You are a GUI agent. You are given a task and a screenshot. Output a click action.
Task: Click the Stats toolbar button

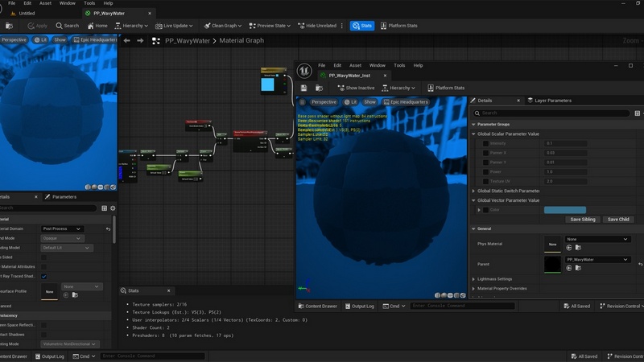pyautogui.click(x=361, y=26)
